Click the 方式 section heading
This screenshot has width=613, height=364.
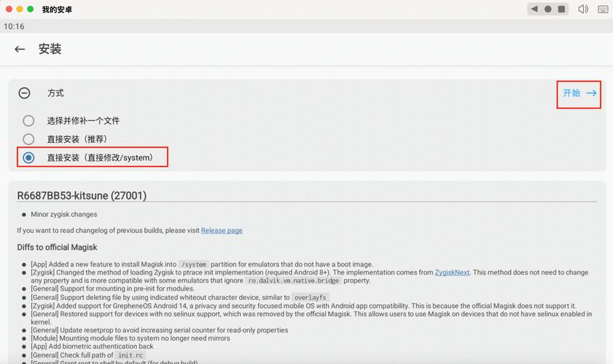(55, 93)
